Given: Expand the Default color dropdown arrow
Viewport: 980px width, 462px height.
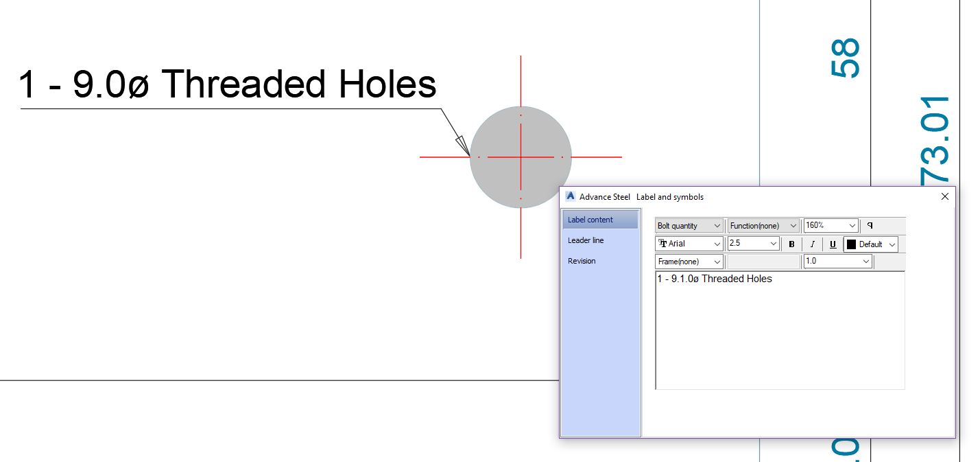Looking at the screenshot, I should point(892,244).
